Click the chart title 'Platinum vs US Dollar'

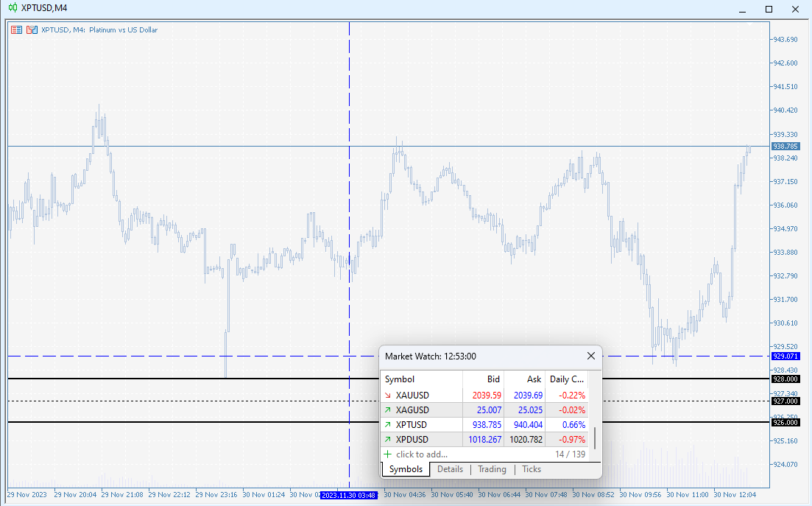point(123,30)
